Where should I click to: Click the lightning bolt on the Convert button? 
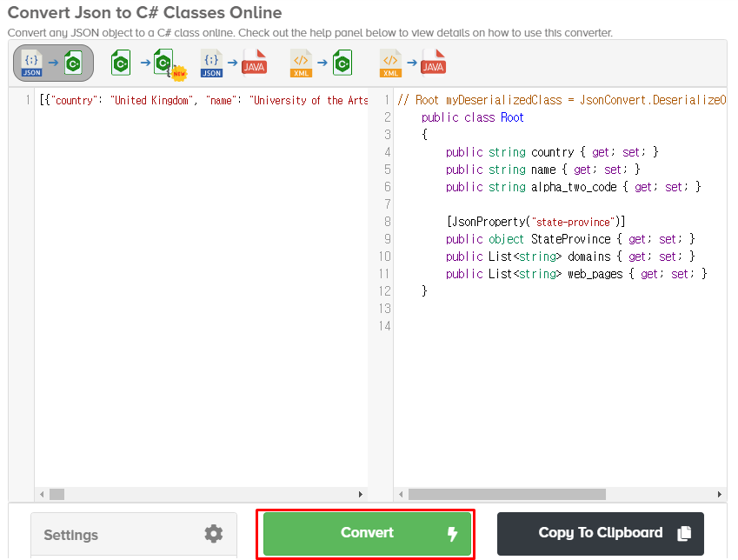pyautogui.click(x=452, y=534)
